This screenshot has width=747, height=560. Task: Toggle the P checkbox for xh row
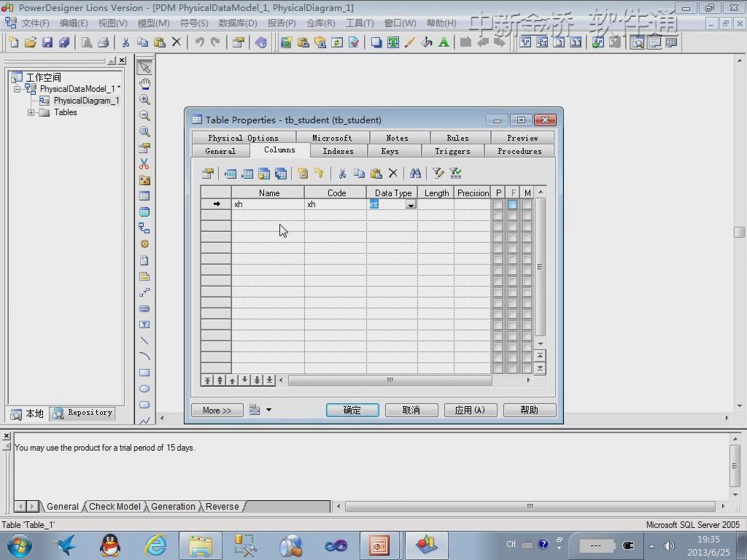[498, 204]
